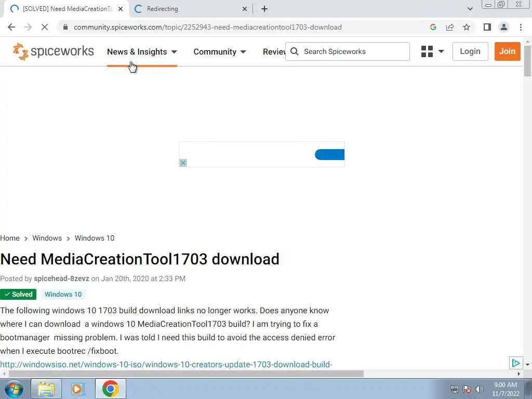Click the network tray icon
The height and width of the screenshot is (399, 532).
pyautogui.click(x=454, y=389)
